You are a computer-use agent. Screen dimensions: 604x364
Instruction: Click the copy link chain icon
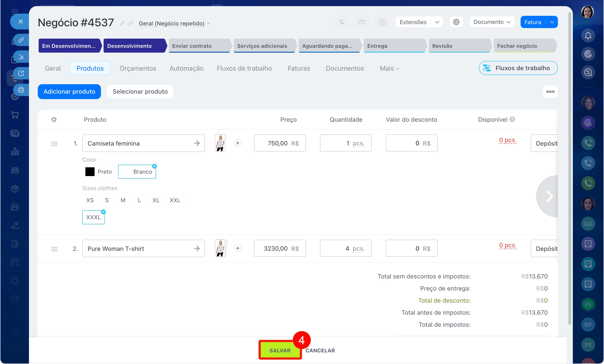(x=131, y=23)
